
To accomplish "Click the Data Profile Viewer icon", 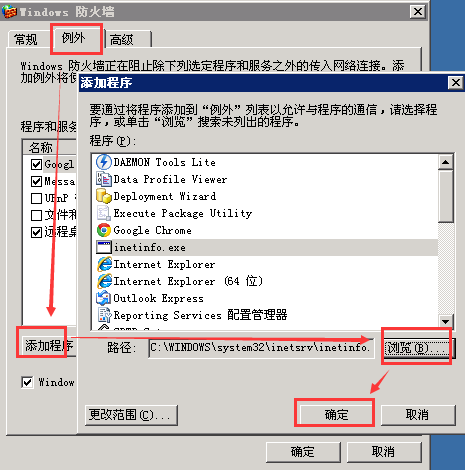I will tap(104, 179).
